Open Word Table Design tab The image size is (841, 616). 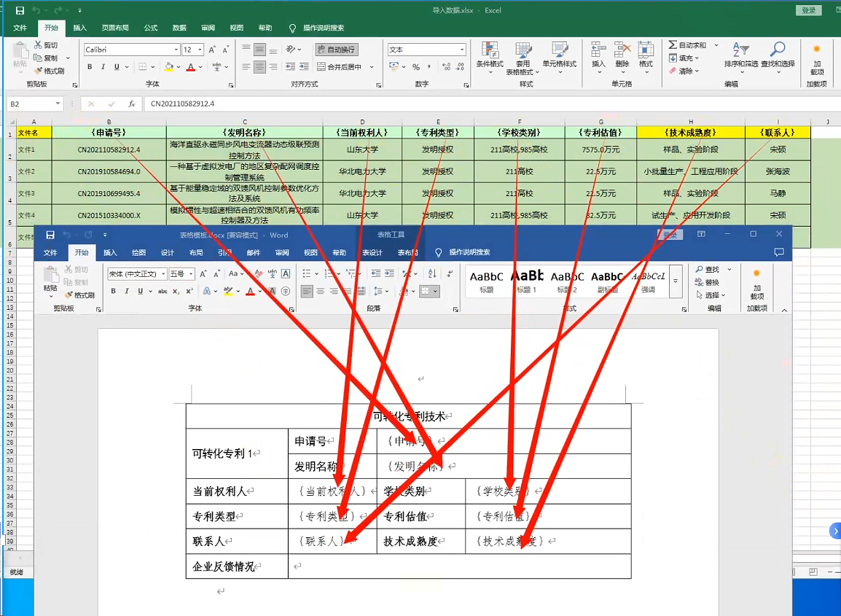[x=372, y=253]
